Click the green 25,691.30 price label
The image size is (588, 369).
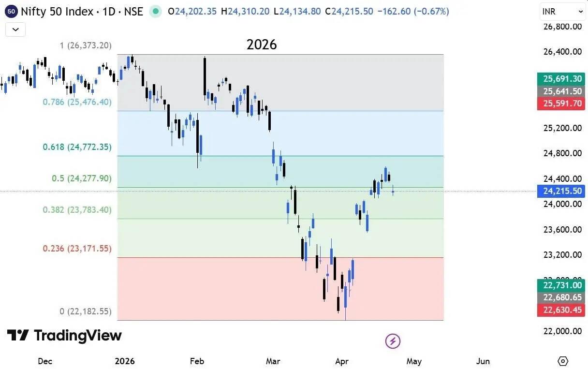coord(561,79)
